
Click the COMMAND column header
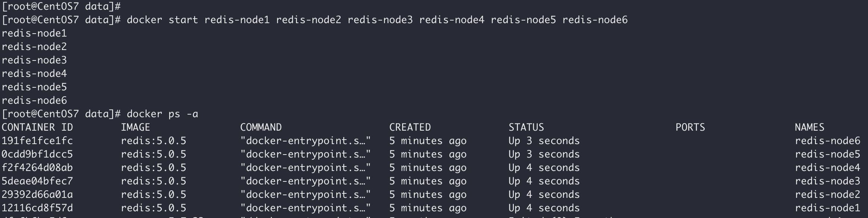point(261,127)
